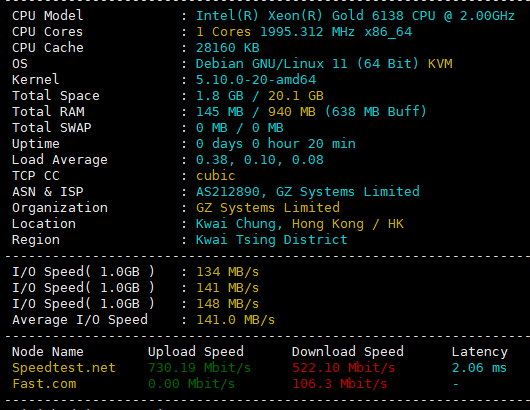The image size is (530, 410).
Task: Click the average I/O speed 141.0 MB/s
Action: pyautogui.click(x=236, y=320)
